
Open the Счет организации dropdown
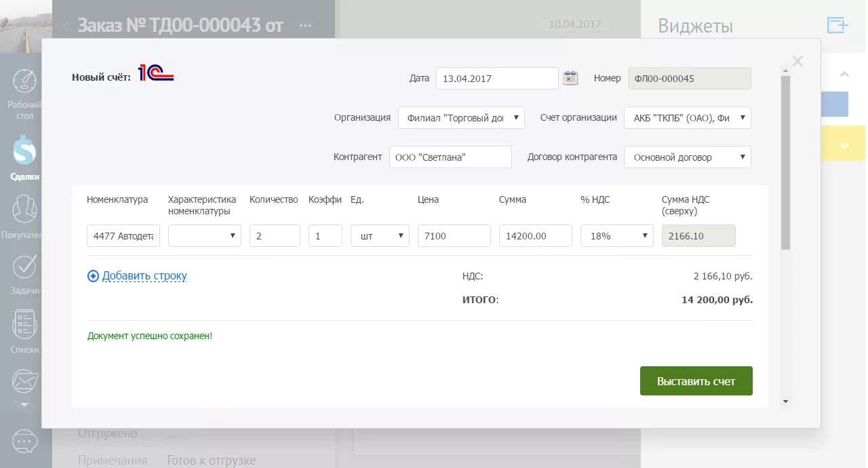click(x=688, y=117)
